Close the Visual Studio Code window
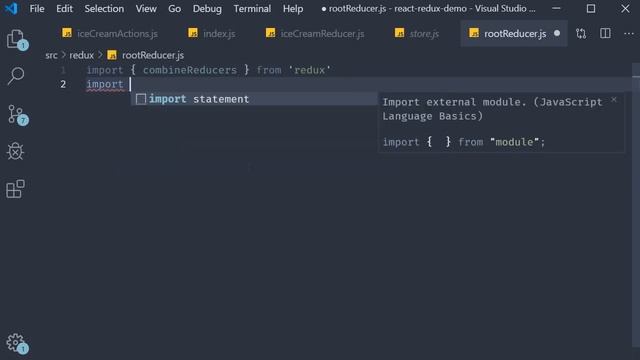The image size is (640, 360). coord(625,9)
